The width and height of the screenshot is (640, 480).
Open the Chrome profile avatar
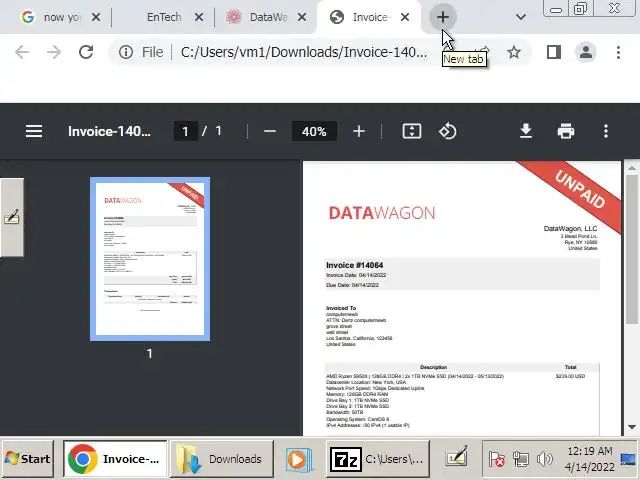586,52
